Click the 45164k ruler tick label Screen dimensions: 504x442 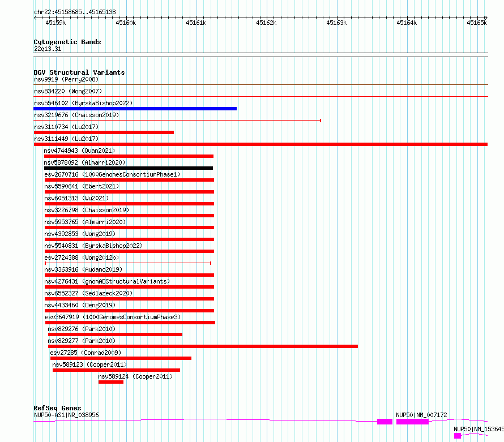[407, 23]
